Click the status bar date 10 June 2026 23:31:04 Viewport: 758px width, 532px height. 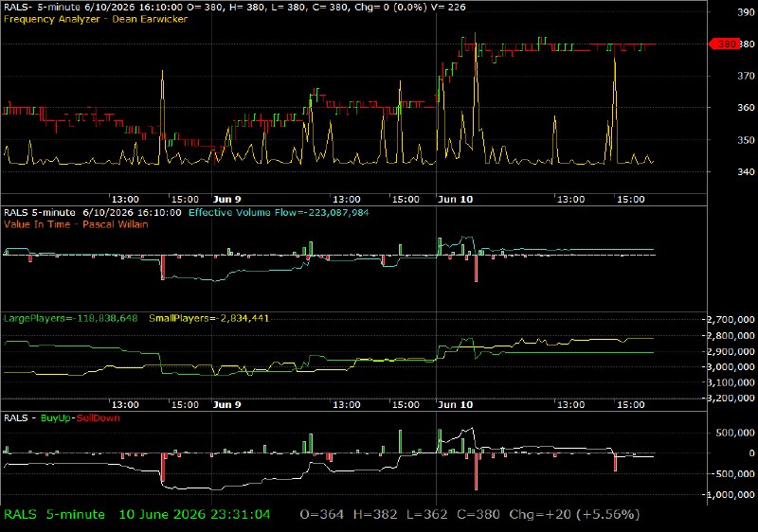click(194, 515)
